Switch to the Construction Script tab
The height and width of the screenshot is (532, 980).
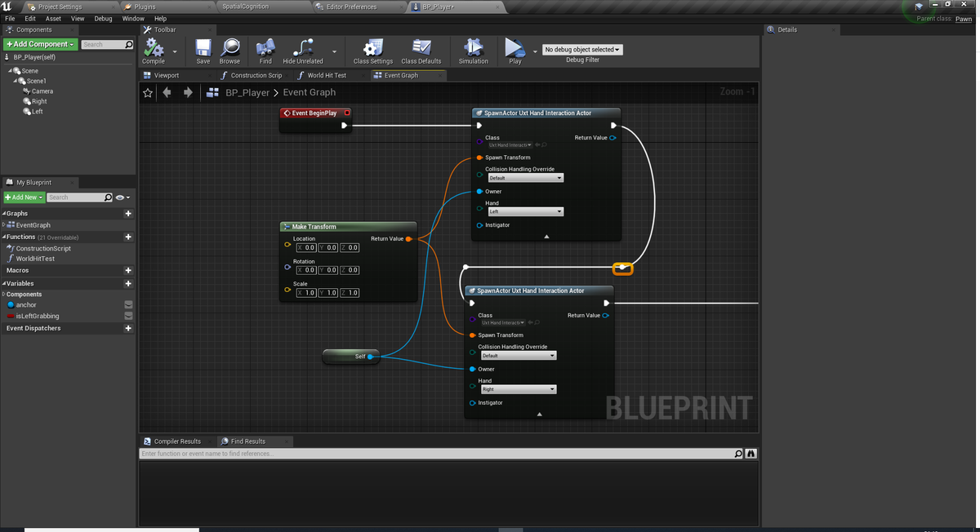pos(255,75)
